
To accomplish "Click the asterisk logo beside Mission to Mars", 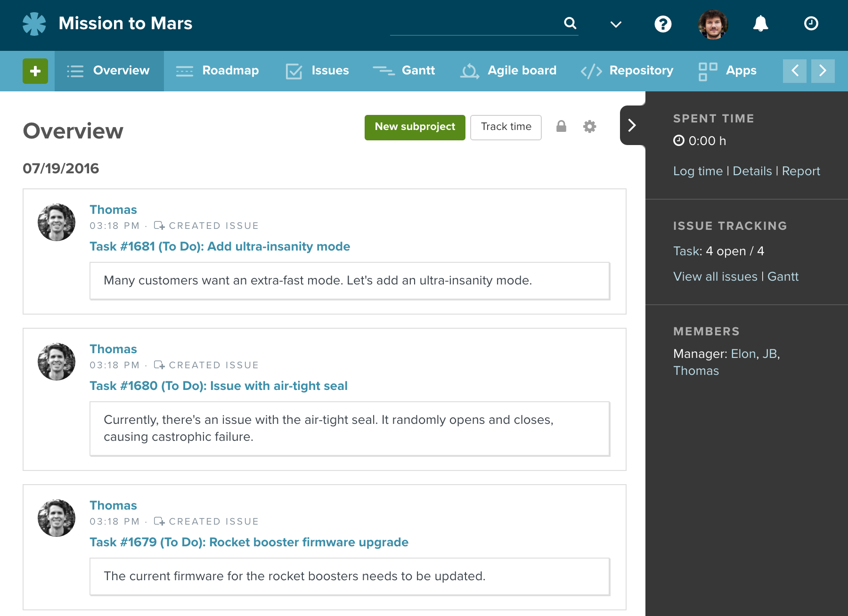I will tap(34, 24).
